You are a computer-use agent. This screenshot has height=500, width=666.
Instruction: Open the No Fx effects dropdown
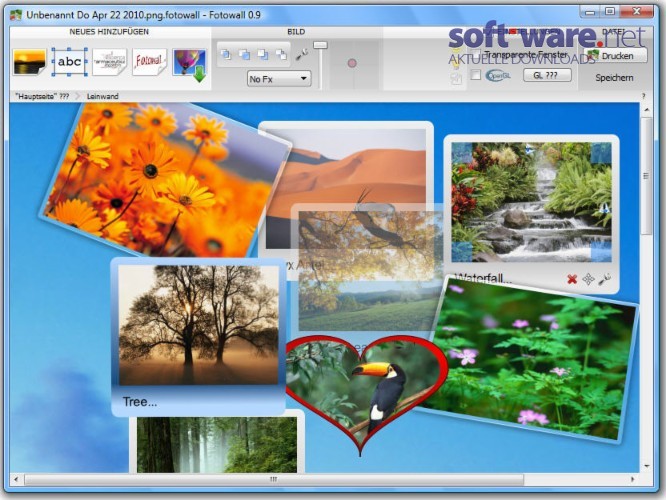pyautogui.click(x=279, y=79)
